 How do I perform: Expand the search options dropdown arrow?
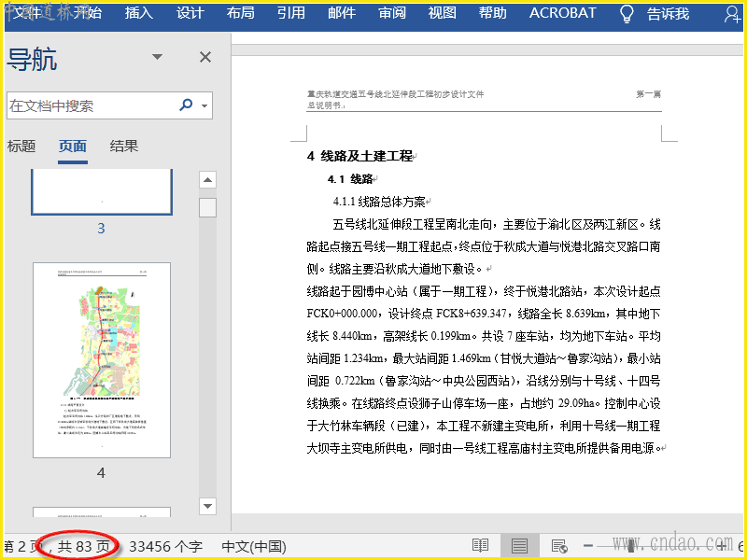[x=204, y=105]
